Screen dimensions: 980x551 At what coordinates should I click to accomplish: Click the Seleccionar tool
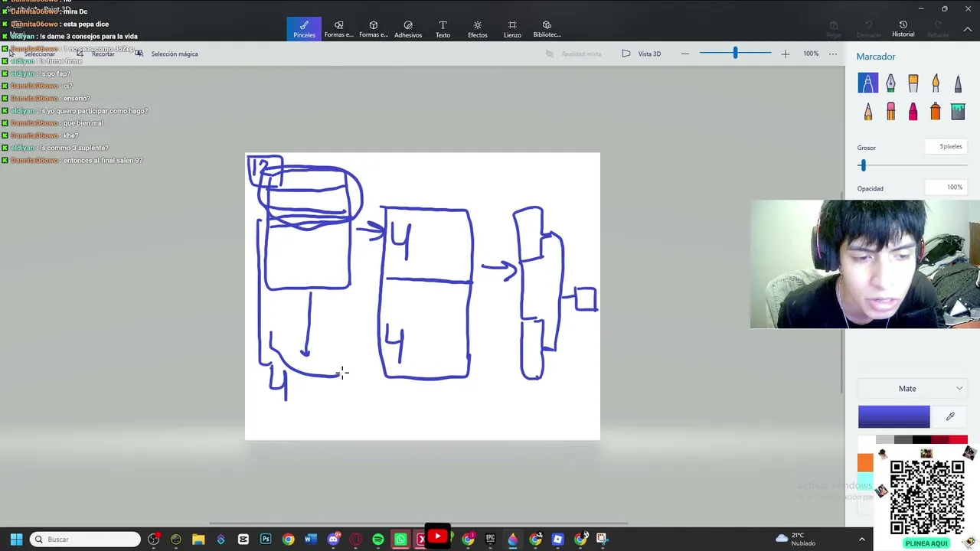(x=32, y=54)
